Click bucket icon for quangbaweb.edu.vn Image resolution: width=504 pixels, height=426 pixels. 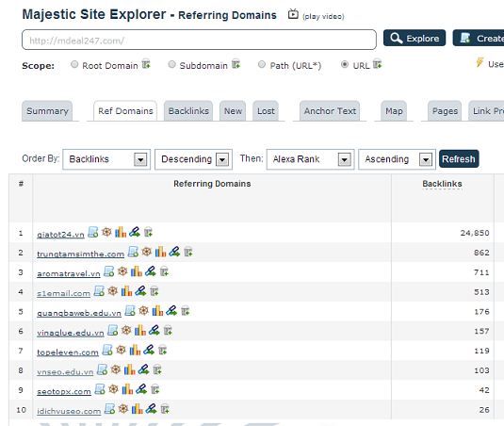pos(185,311)
